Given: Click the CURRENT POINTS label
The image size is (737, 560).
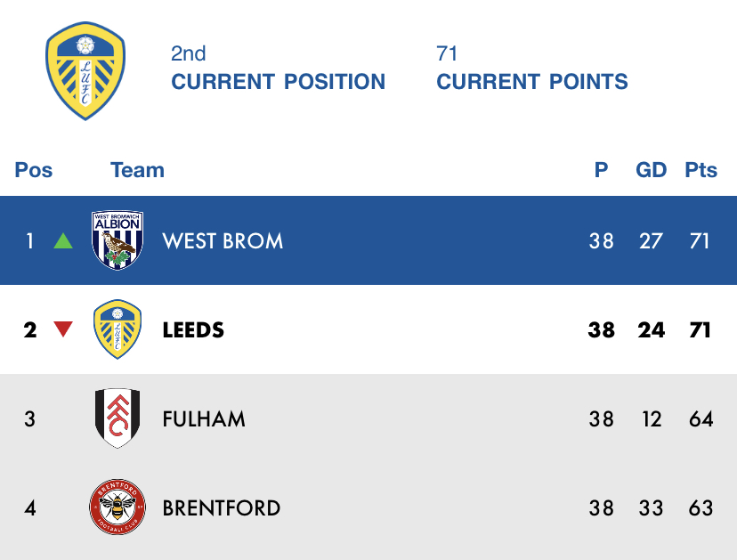Looking at the screenshot, I should pos(532,81).
